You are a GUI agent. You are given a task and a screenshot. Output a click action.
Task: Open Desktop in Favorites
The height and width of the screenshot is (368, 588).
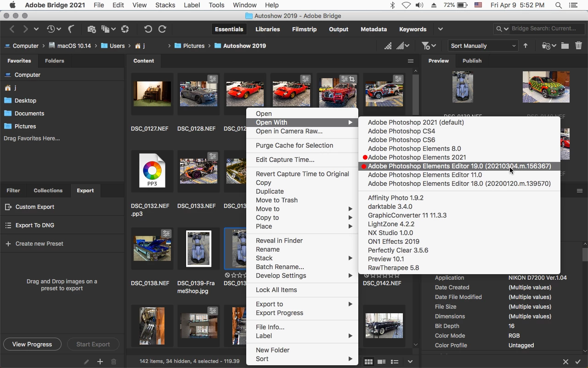(x=20, y=100)
